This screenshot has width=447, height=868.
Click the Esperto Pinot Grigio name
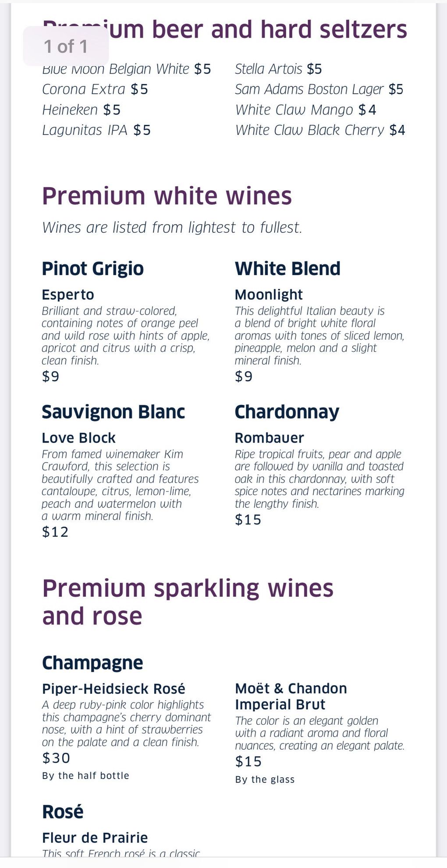[x=68, y=294]
